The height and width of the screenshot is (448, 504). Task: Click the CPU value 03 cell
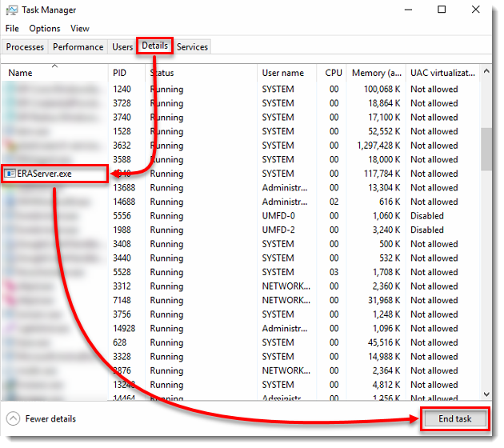(x=334, y=272)
